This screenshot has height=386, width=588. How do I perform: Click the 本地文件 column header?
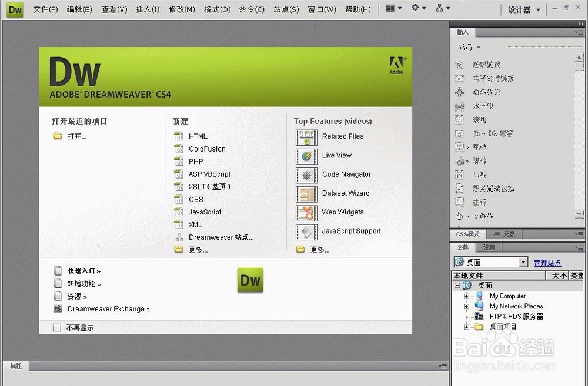pyautogui.click(x=499, y=276)
